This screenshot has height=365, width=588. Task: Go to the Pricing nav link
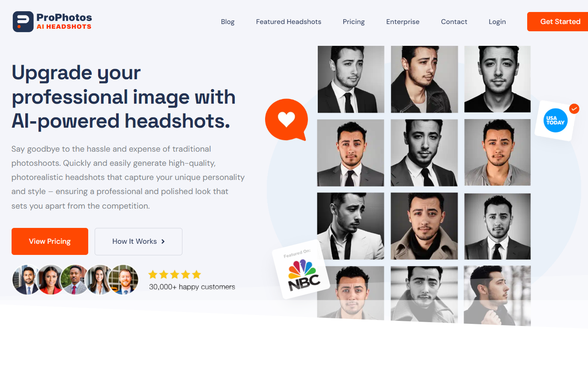click(354, 22)
